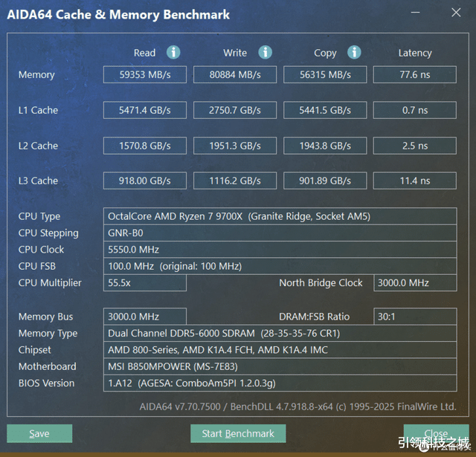
Task: Click Memory read value 59353 MB/s
Action: 145,74
